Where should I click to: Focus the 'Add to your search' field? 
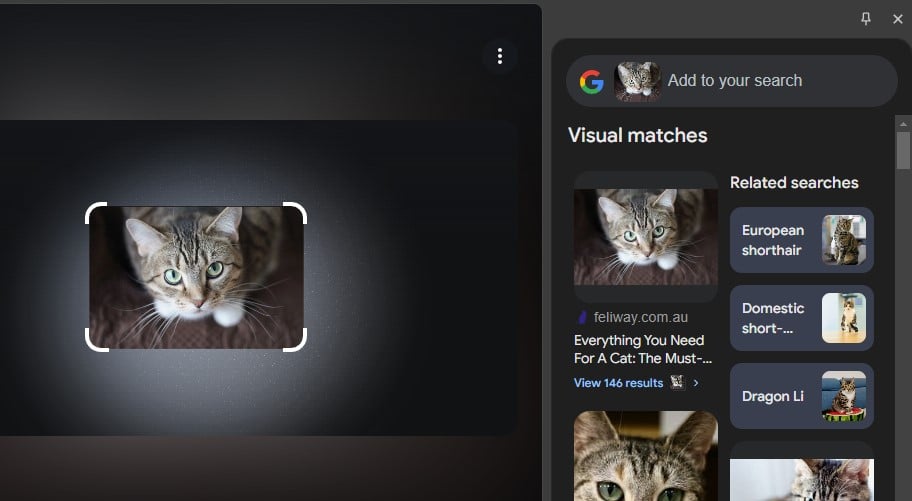click(732, 81)
